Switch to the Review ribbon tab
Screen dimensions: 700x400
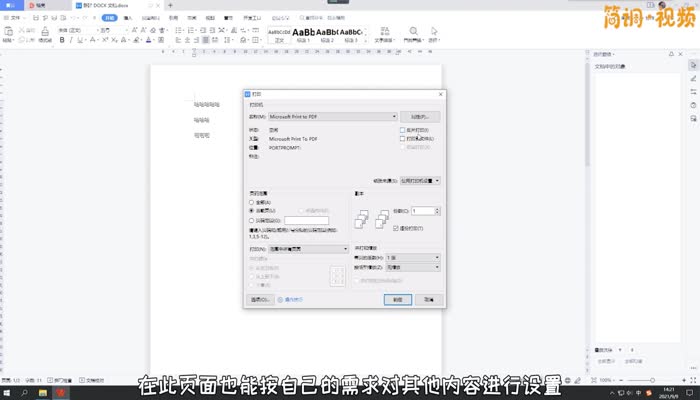point(192,18)
